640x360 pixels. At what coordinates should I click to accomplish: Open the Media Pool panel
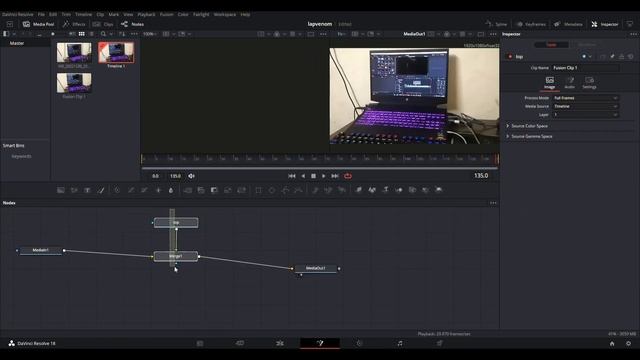(x=38, y=24)
